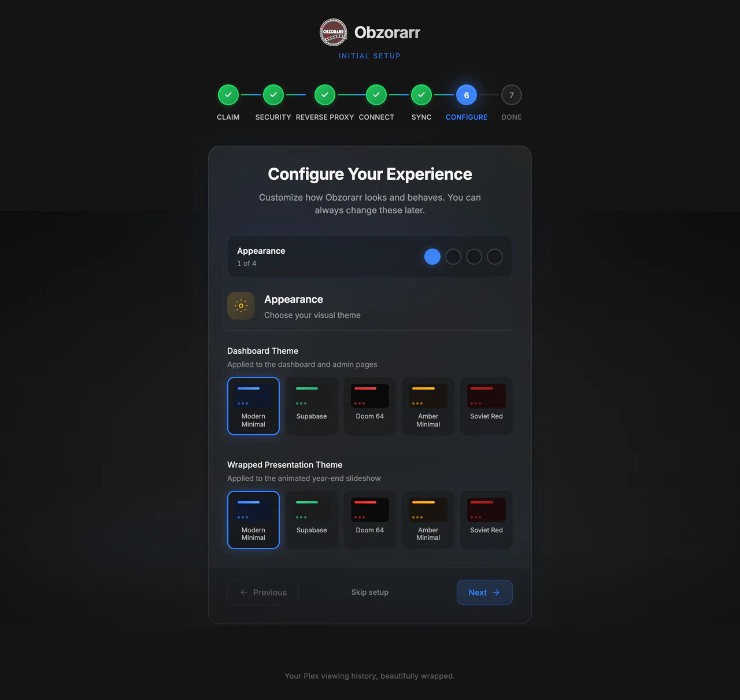Choose Modern Minimal as the Dashboard Theme
This screenshot has height=700, width=740.
click(x=253, y=406)
